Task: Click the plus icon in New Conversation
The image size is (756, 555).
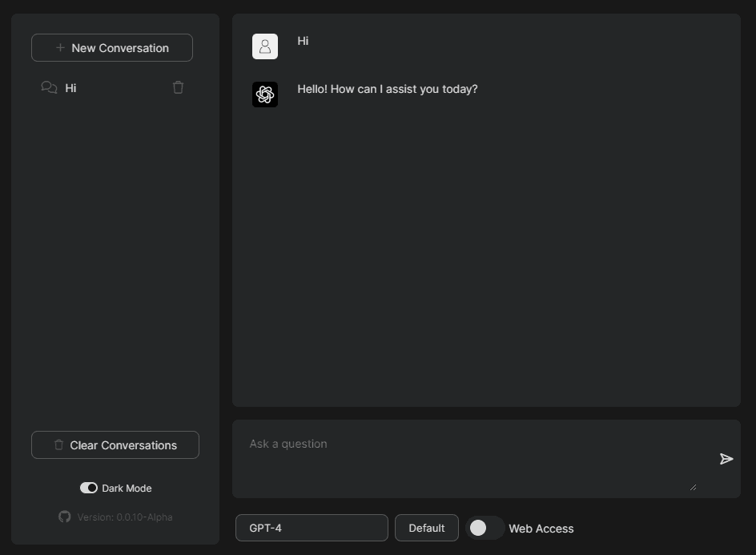Action: 60,48
